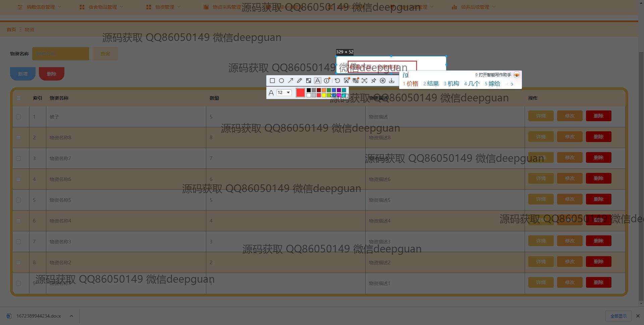Check the checkbox for 物资名称8 row

pos(18,138)
